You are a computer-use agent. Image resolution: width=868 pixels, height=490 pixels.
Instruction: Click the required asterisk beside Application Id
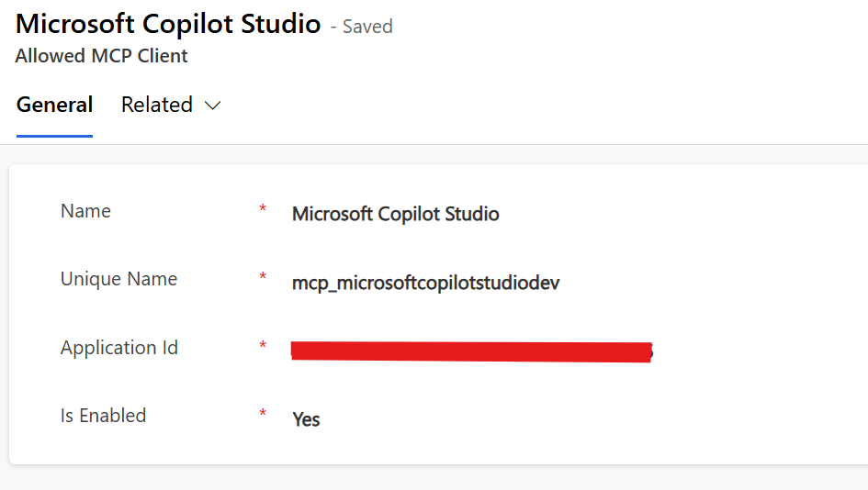[263, 348]
